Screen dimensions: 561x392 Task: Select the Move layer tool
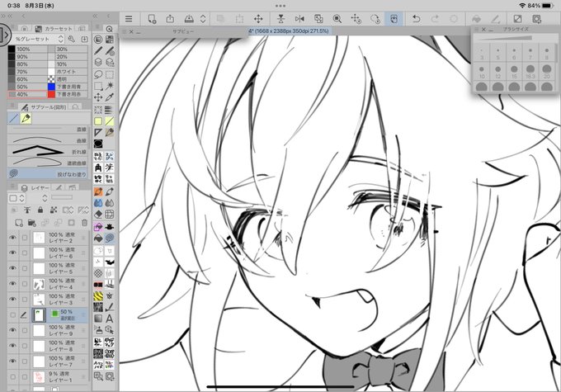pos(98,97)
